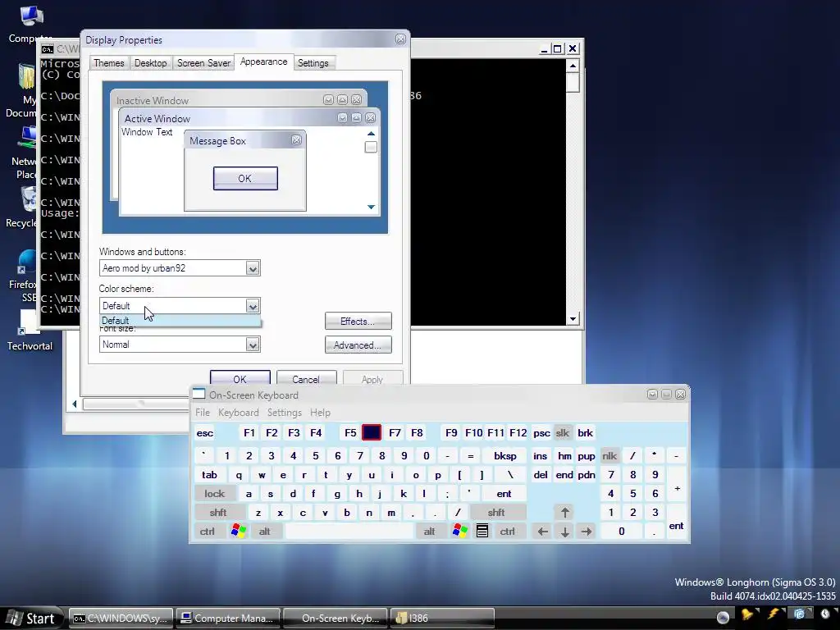This screenshot has width=840, height=630.
Task: Switch to the Settings tab
Action: (313, 63)
